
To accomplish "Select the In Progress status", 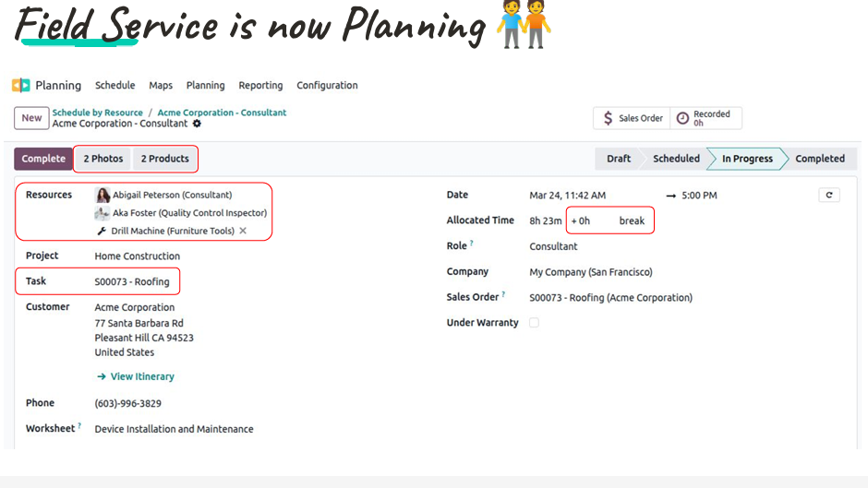I will (x=747, y=159).
